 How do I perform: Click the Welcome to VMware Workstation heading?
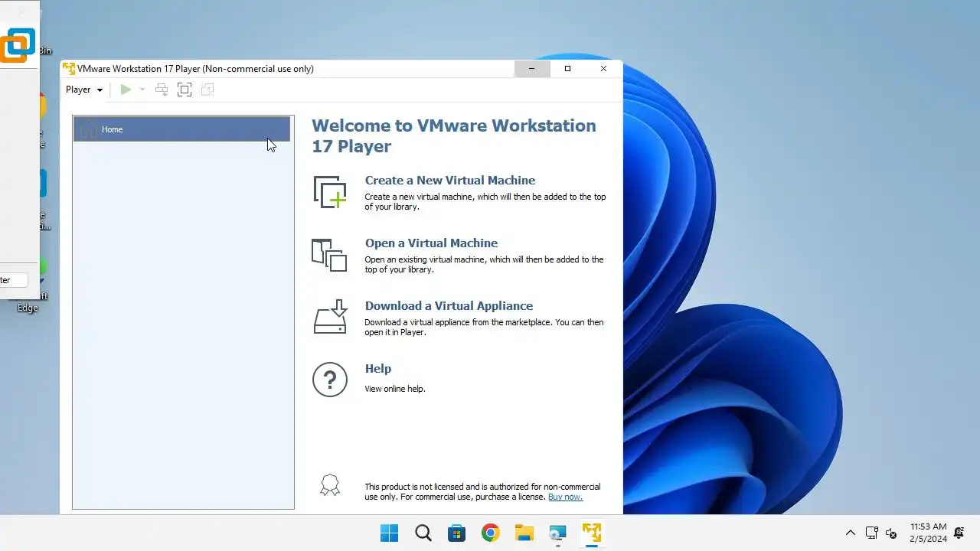pyautogui.click(x=454, y=136)
